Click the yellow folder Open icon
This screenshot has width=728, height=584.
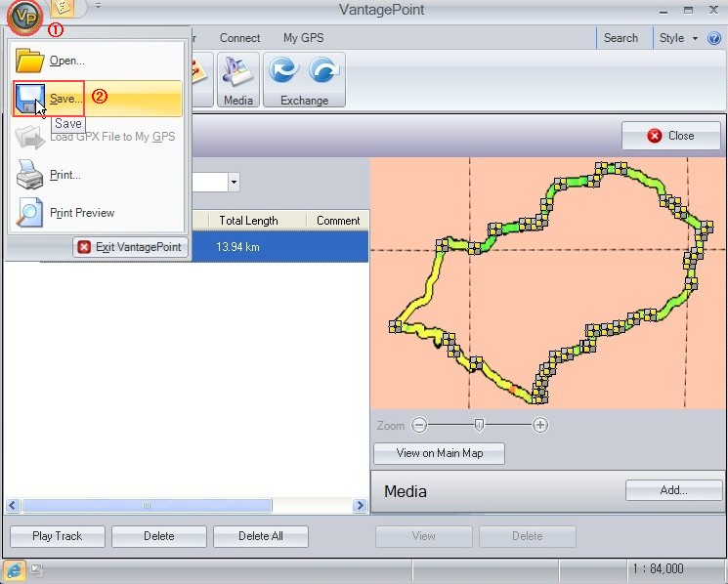point(29,61)
